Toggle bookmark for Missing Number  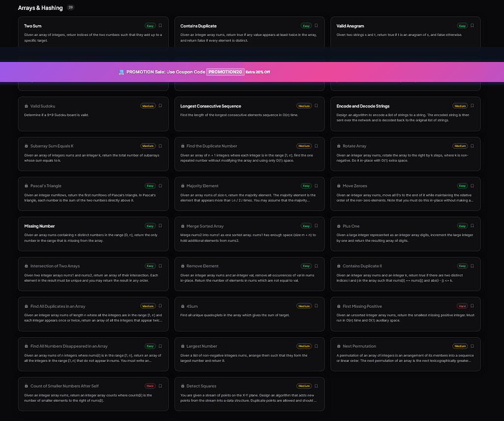(x=160, y=226)
